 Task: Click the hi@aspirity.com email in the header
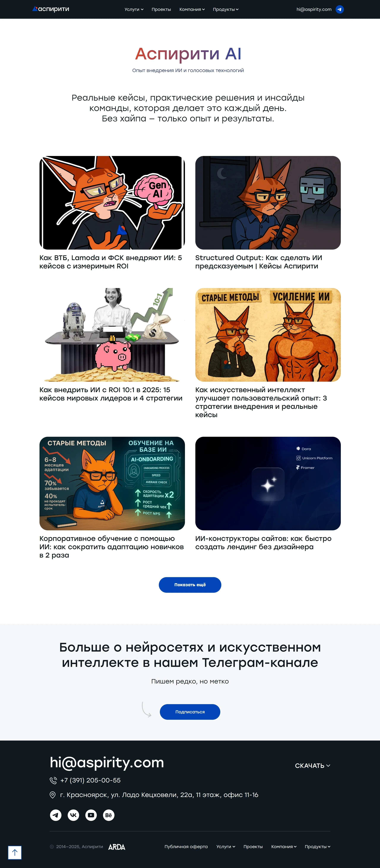pyautogui.click(x=314, y=10)
